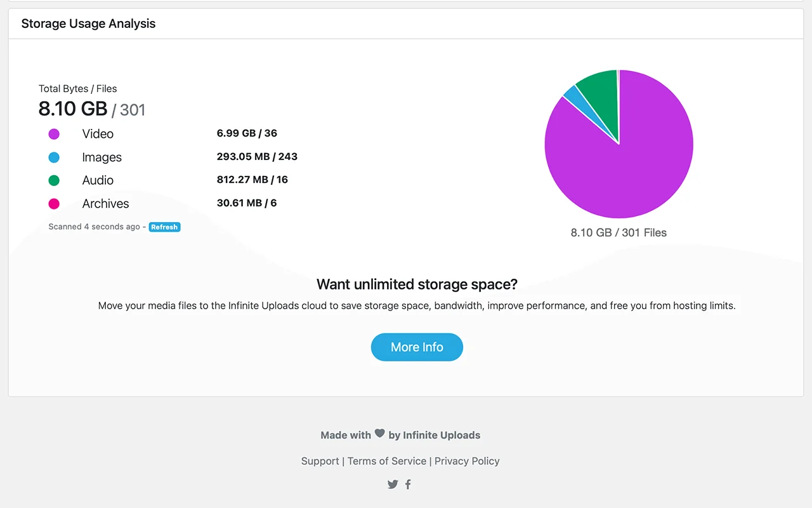The width and height of the screenshot is (812, 508).
Task: Open the More Info button
Action: click(x=417, y=347)
